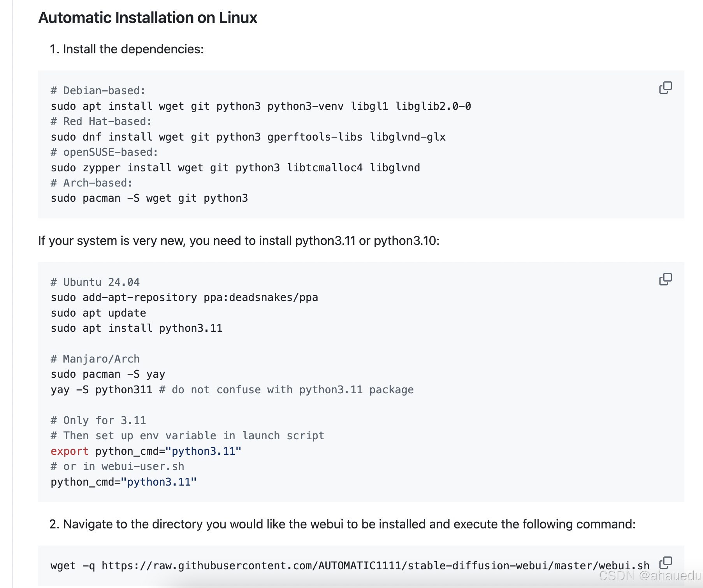Click the 'sudo apt install python3.11' line

tap(137, 328)
